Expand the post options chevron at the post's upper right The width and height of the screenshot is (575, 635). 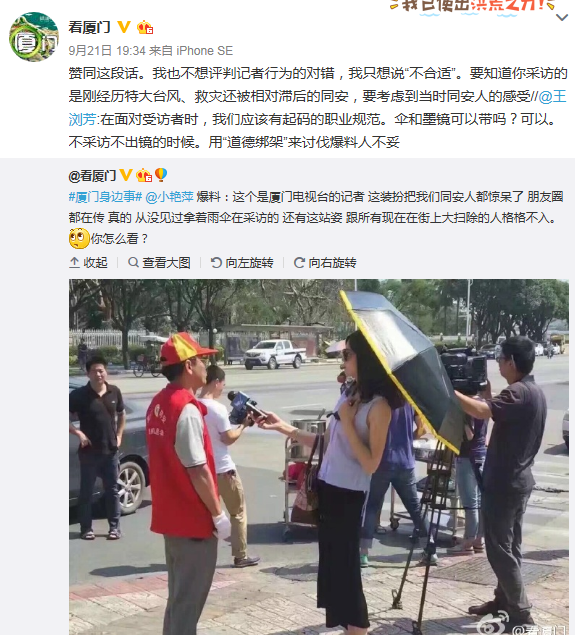tap(562, 17)
